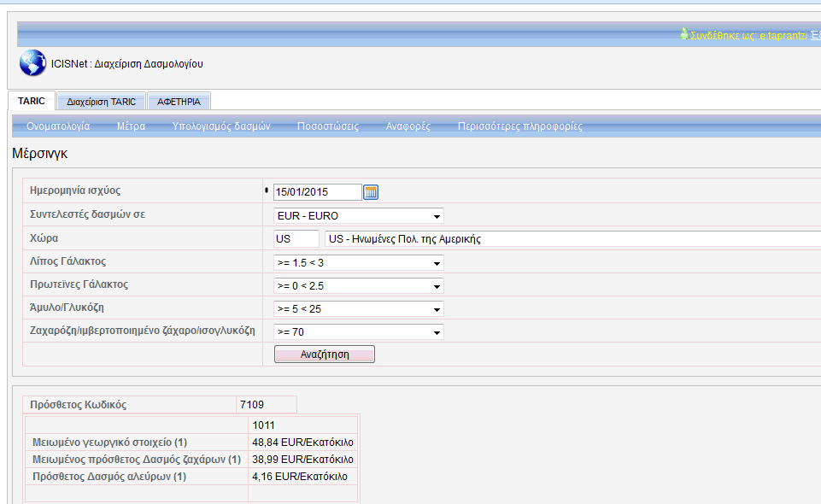This screenshot has width=821, height=504.
Task: Go to the ΑΦΕΤΗΡΙΑ tab
Action: pyautogui.click(x=179, y=102)
